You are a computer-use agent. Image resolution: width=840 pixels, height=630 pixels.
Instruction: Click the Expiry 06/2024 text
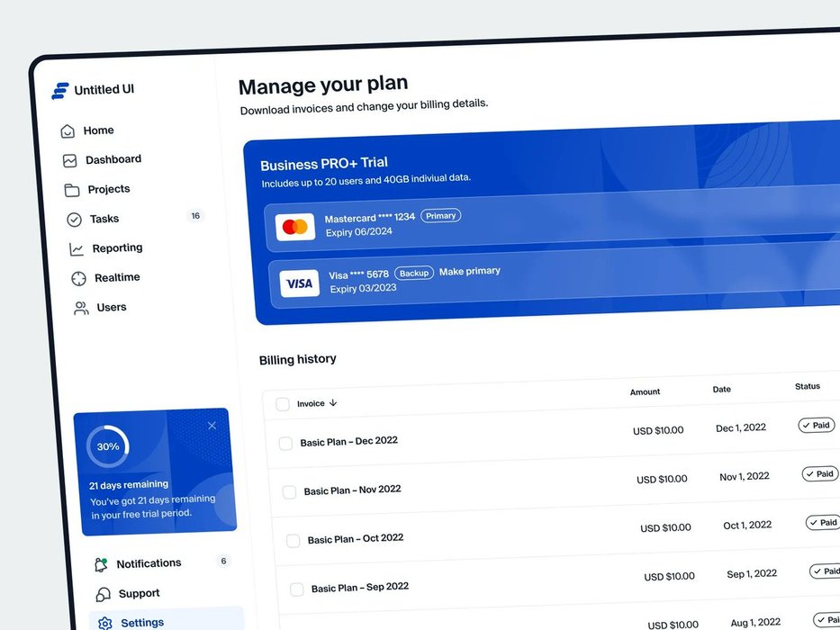tap(359, 232)
